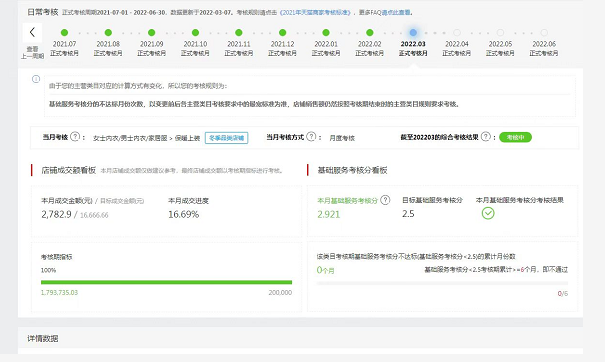Click the 200,000 target amount
The image size is (605, 362).
tap(280, 293)
